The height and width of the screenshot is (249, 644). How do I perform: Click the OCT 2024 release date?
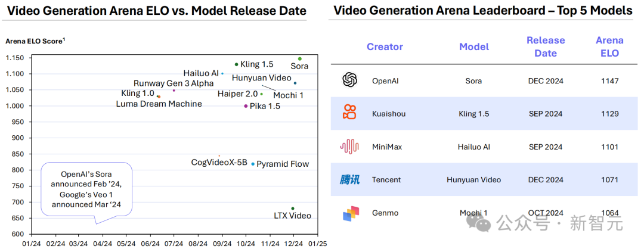point(546,213)
